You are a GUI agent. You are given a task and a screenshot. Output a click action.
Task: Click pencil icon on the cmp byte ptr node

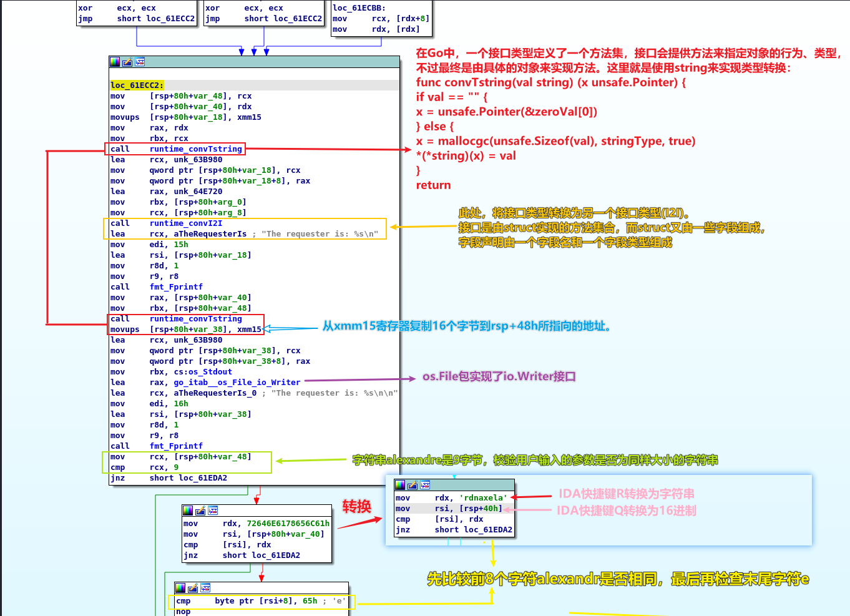(193, 588)
